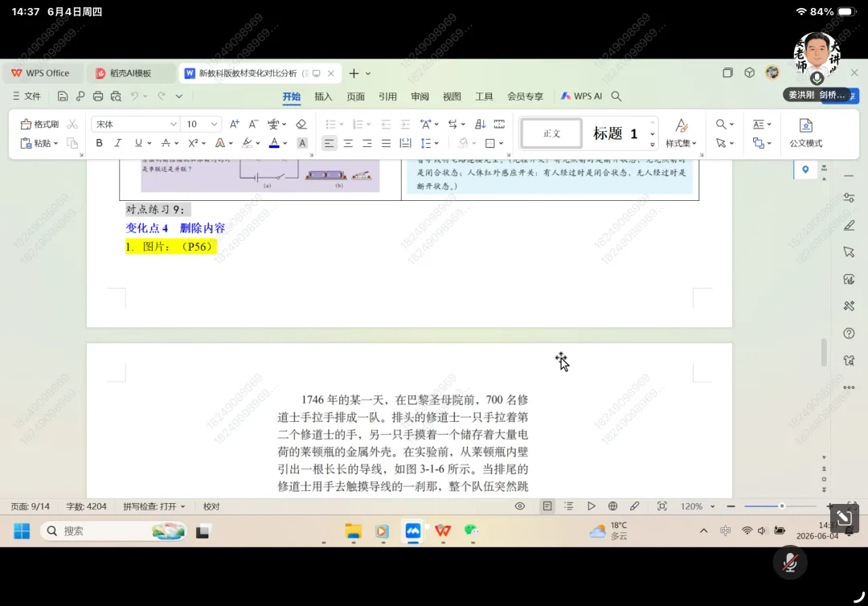868x606 pixels.
Task: Expand the font color dropdown arrow
Action: 285,143
